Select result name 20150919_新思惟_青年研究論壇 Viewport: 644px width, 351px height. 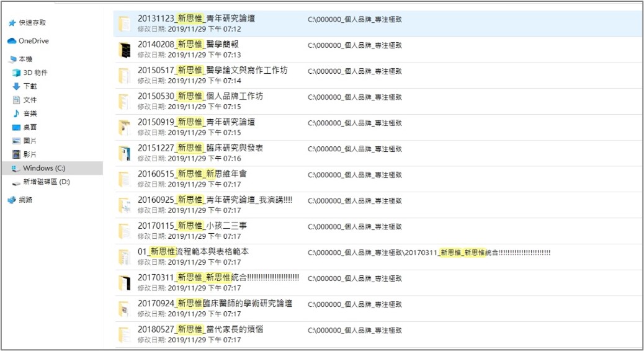pos(196,122)
